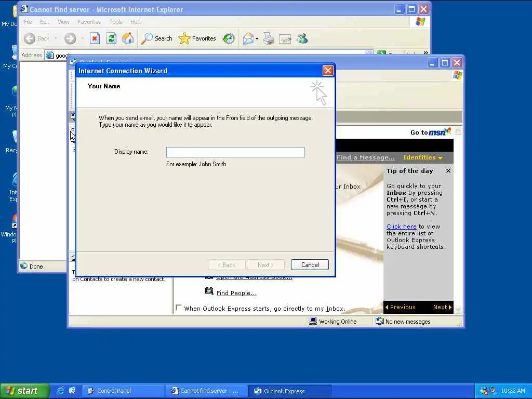532x399 pixels.
Task: Open Search in Internet Explorer toolbar
Action: pyautogui.click(x=157, y=38)
